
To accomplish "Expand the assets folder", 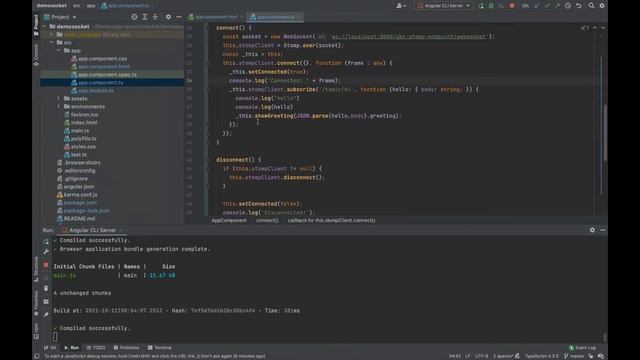I will (x=59, y=98).
